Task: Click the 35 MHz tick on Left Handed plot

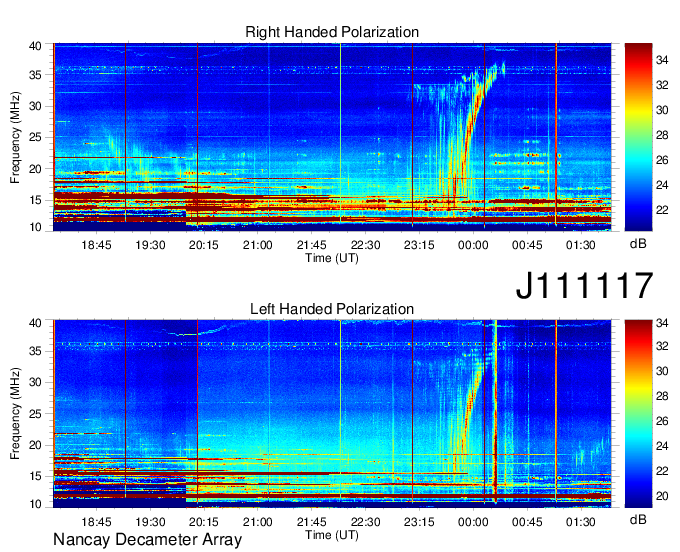Action: (x=35, y=351)
